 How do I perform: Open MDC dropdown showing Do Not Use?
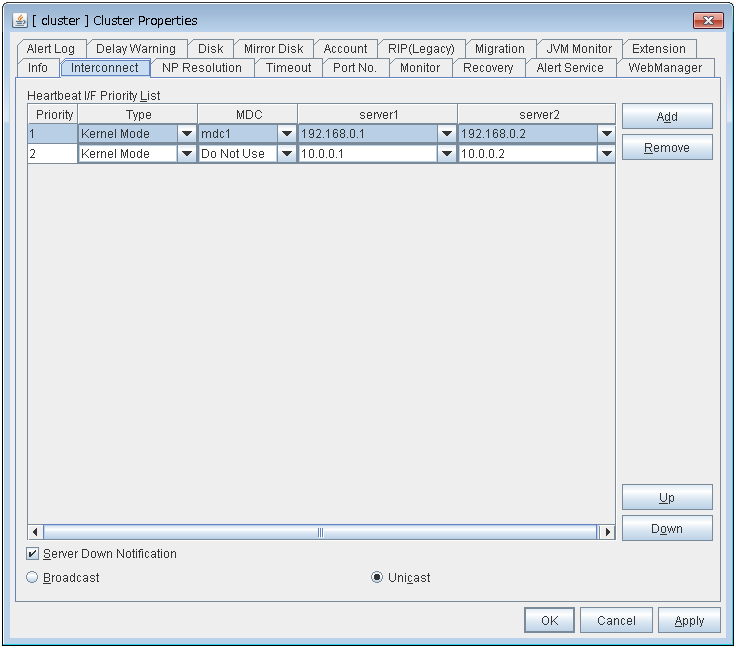coord(287,154)
